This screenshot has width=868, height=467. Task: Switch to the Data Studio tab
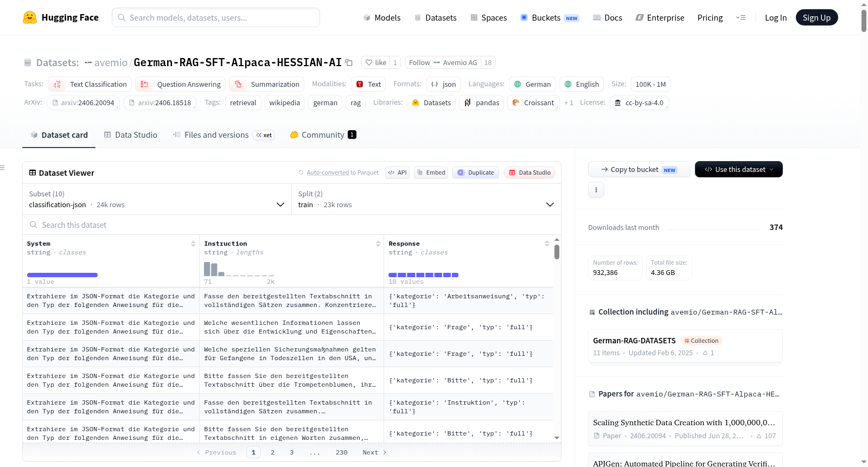[131, 135]
